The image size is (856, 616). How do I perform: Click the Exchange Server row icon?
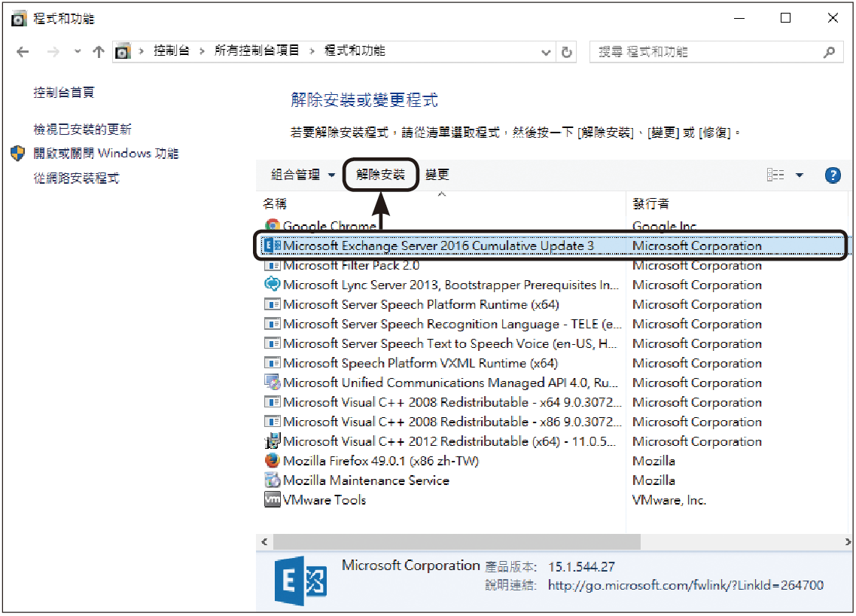point(272,245)
